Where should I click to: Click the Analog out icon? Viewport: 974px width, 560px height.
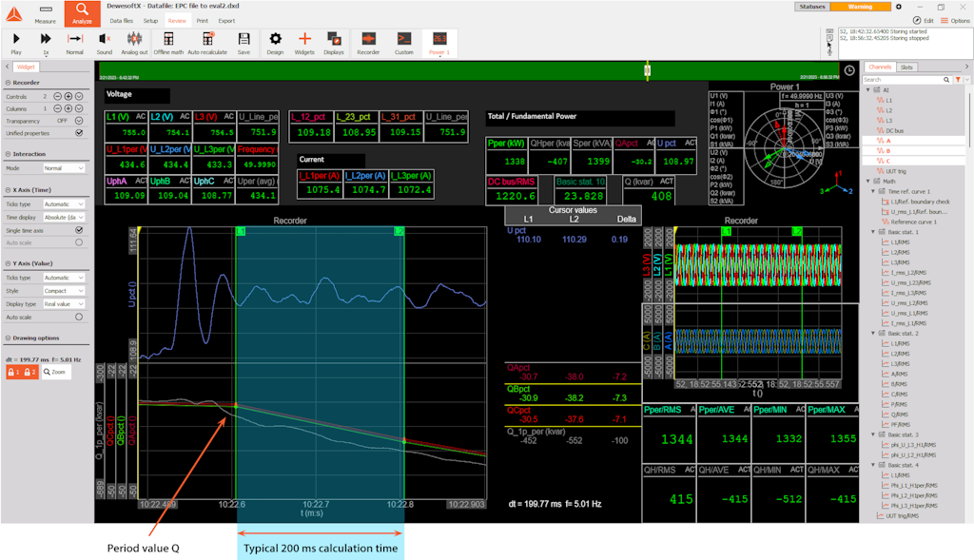tap(136, 38)
